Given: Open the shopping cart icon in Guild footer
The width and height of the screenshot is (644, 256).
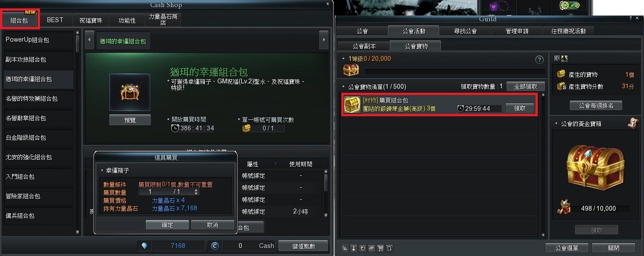Looking at the screenshot, I should pyautogui.click(x=380, y=248).
